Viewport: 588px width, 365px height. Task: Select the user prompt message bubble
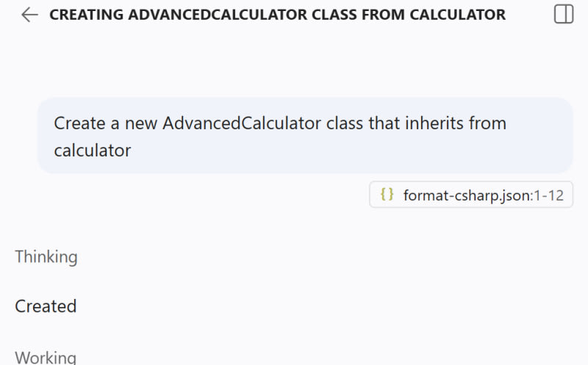[305, 136]
